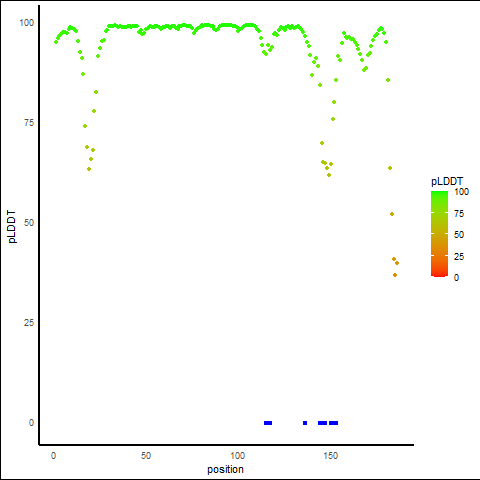Image resolution: width=480 pixels, height=480 pixels.
Task: Click the x-axis title position
Action: click(x=225, y=470)
